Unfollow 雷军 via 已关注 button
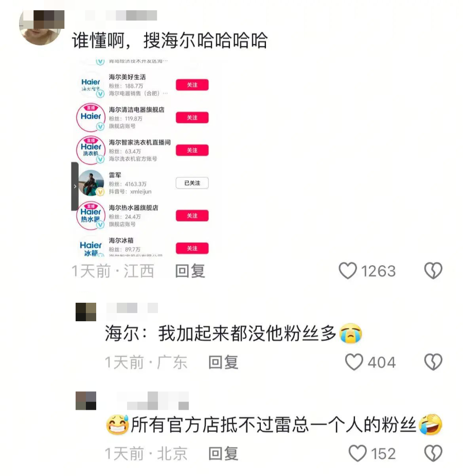Viewport: 463px width, 476px height. click(192, 183)
